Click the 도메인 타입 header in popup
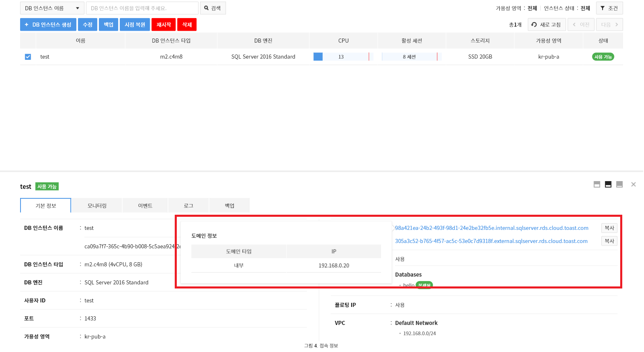 point(239,252)
